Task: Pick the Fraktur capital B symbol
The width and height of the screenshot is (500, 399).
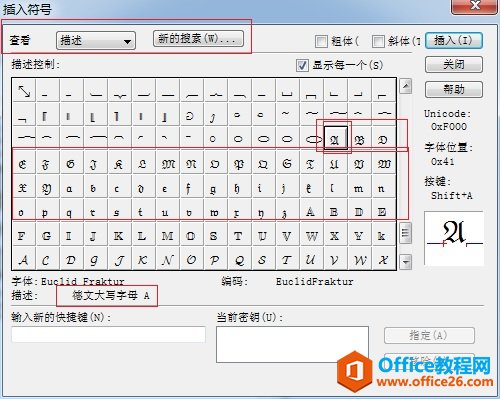Action: [x=359, y=138]
